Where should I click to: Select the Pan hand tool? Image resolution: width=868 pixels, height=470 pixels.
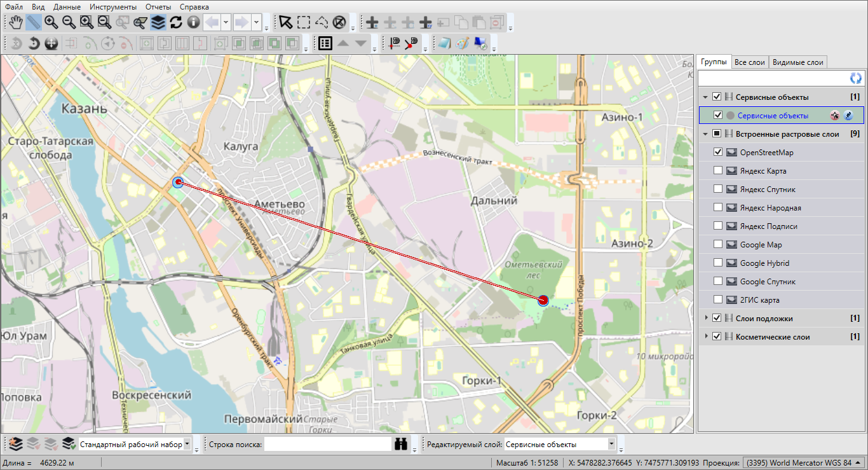pyautogui.click(x=16, y=23)
